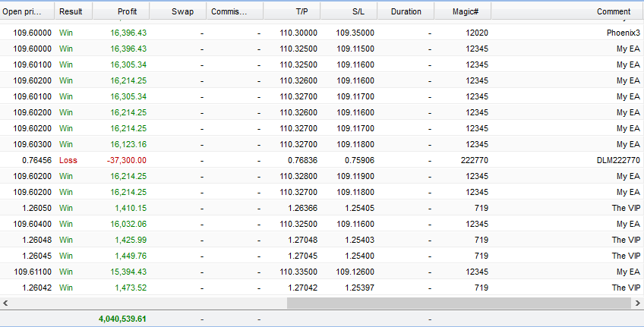Select the DLM222770 comment cell
Image resolution: width=644 pixels, height=327 pixels.
[618, 160]
